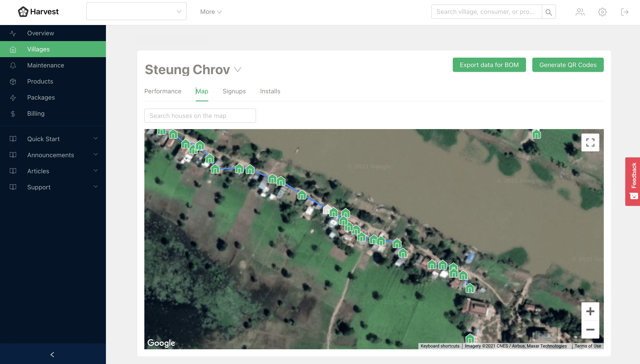Open the Maintenance bell icon
This screenshot has width=640, height=364.
tap(13, 65)
